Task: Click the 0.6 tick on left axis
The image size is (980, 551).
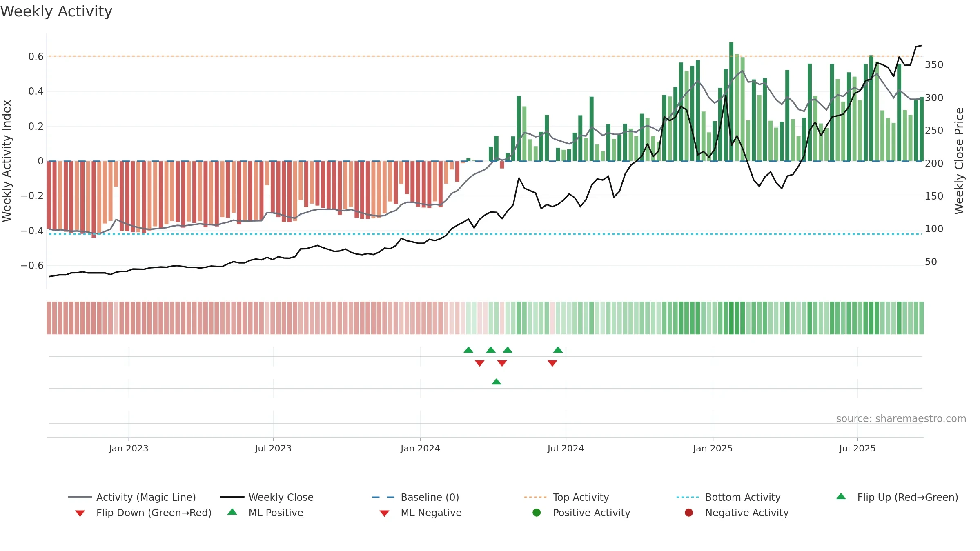Action: pyautogui.click(x=36, y=56)
